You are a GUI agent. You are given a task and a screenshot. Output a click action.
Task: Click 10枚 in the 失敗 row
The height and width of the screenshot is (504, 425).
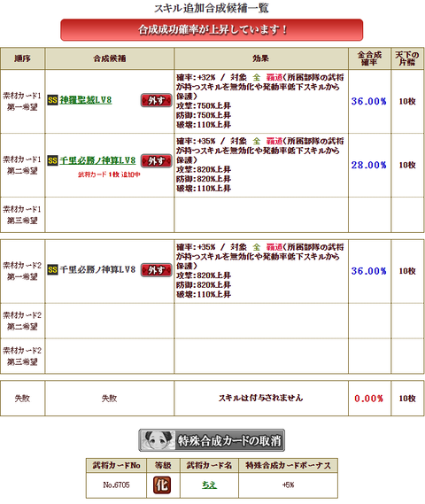(x=407, y=399)
